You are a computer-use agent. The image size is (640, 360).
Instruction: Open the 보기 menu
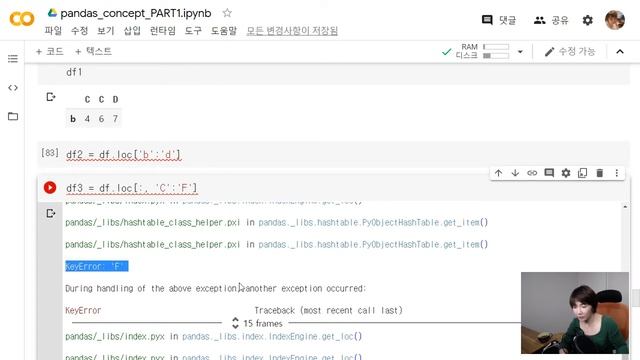tap(106, 31)
